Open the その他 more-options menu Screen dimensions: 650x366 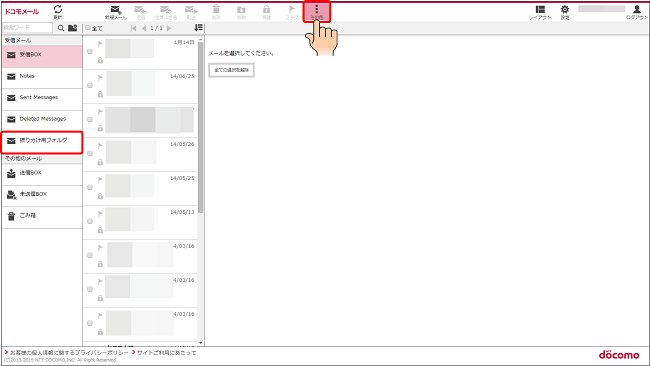pyautogui.click(x=317, y=12)
